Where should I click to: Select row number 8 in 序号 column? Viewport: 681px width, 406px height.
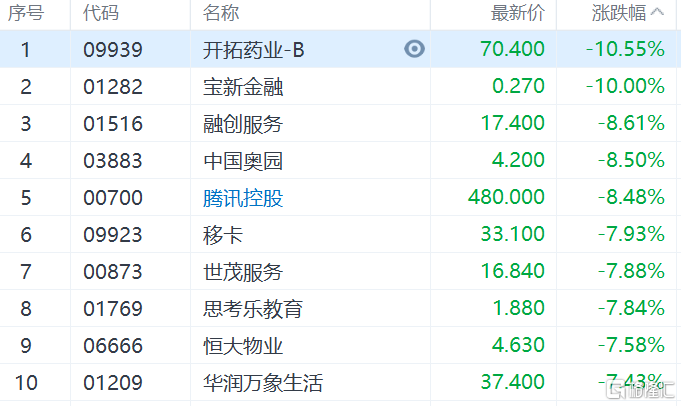coord(26,309)
